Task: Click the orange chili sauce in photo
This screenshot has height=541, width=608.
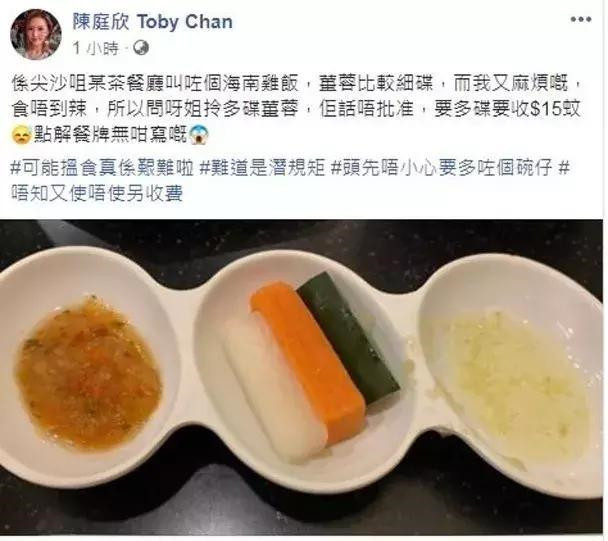Action: [87, 374]
